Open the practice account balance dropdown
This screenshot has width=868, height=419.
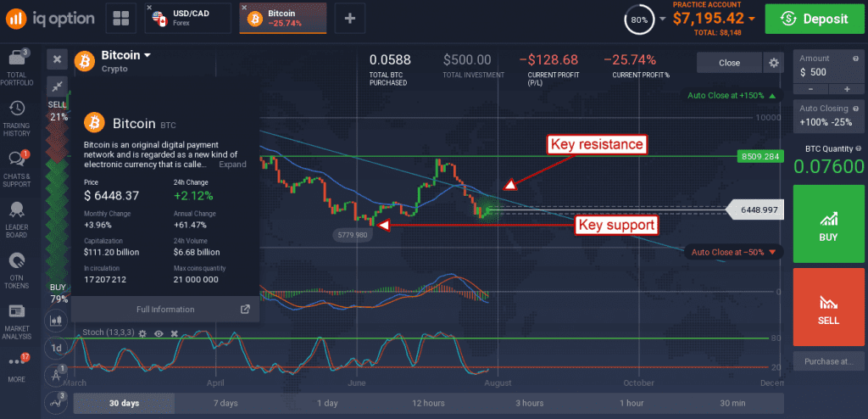coord(751,19)
